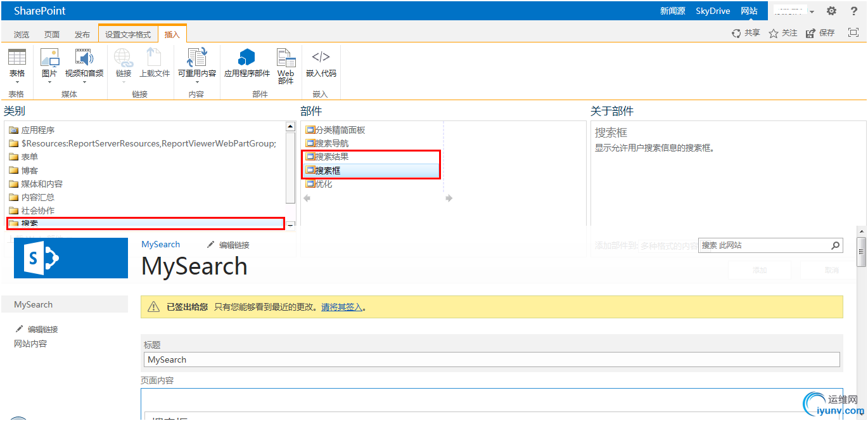Insert a Picture from the ribbon

49,57
